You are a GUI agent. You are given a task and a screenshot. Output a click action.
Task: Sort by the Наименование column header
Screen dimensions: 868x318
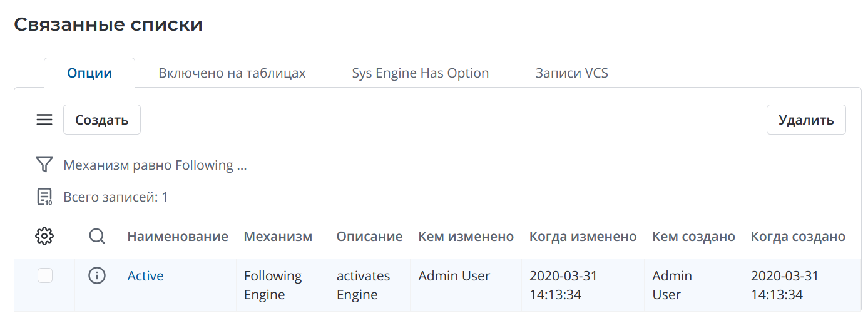[x=177, y=237]
